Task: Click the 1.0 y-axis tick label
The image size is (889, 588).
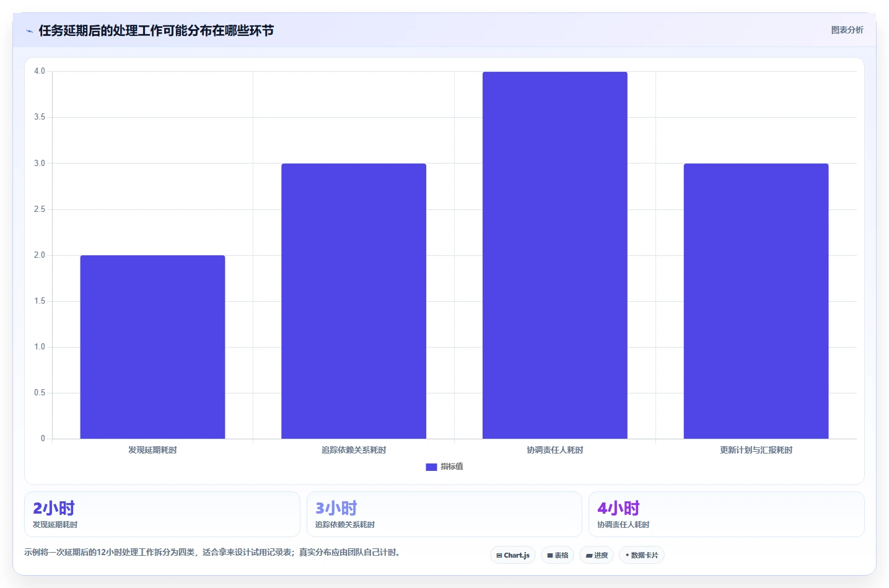Action: pos(40,347)
